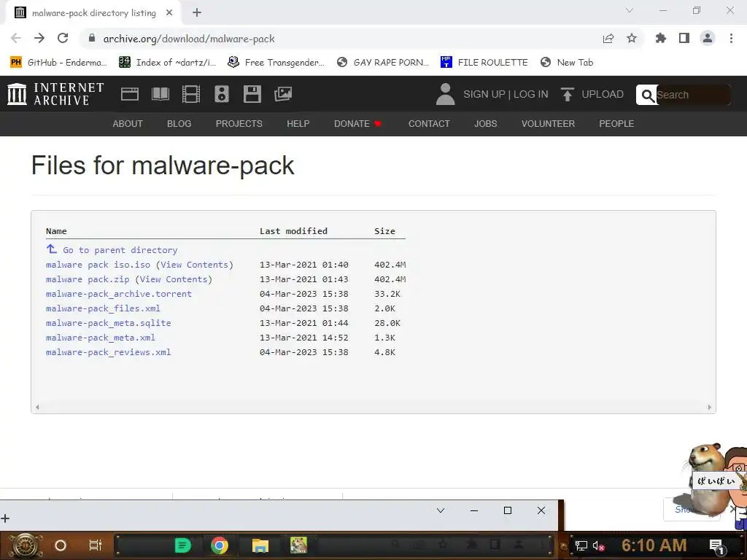Open the Internet Archive Web icon
The width and height of the screenshot is (747, 560).
pyautogui.click(x=130, y=94)
